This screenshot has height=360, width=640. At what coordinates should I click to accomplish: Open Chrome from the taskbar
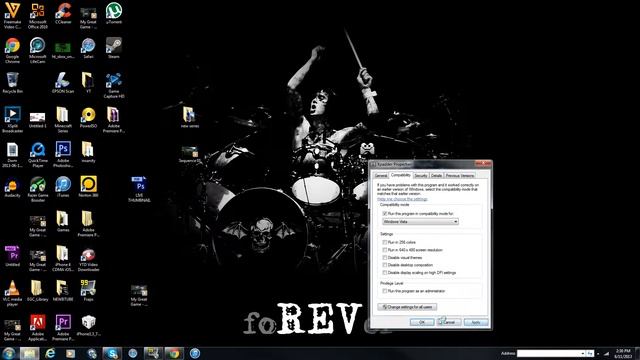click(174, 353)
